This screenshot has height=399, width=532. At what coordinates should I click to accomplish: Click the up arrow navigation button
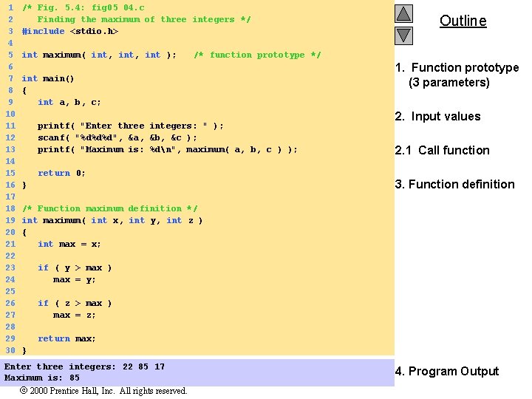(403, 14)
